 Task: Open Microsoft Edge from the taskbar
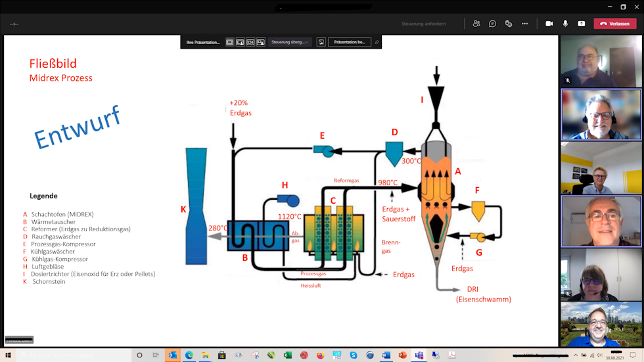(x=189, y=355)
